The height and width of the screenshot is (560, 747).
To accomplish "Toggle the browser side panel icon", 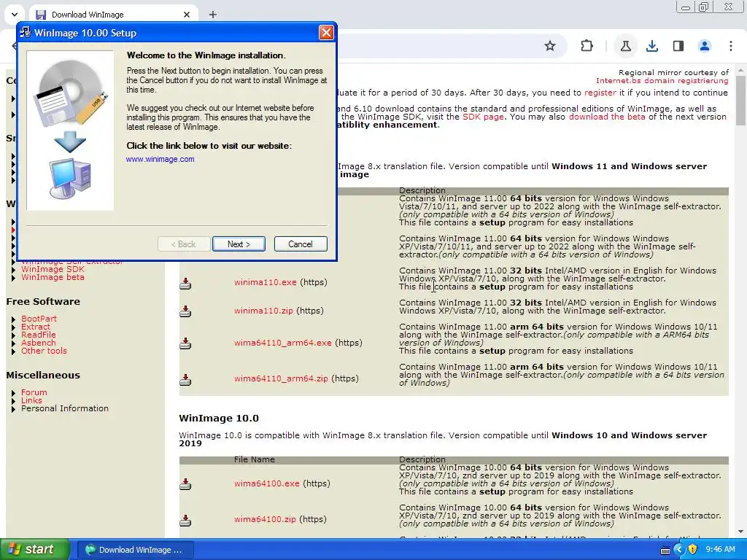I will [x=678, y=46].
